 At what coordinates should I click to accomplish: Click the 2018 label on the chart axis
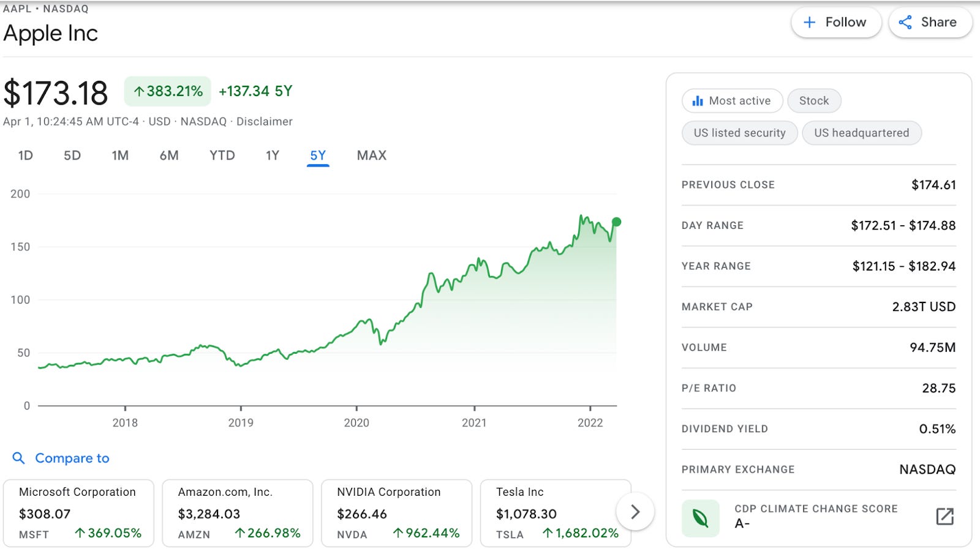125,423
